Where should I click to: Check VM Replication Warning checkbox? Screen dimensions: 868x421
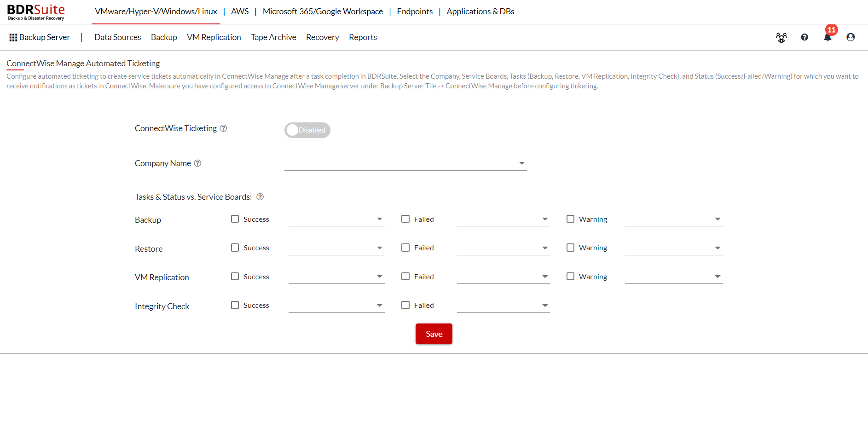[x=570, y=277]
